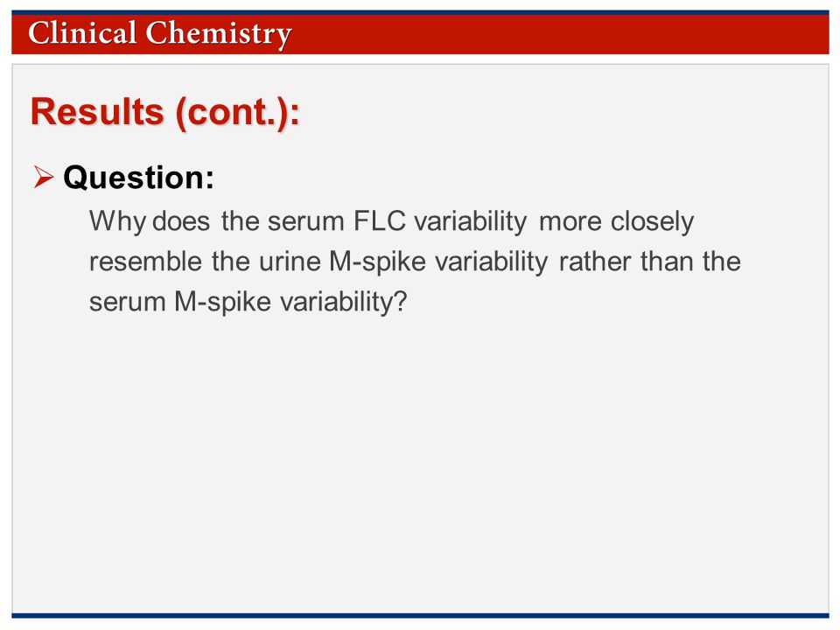Image resolution: width=840 pixels, height=630 pixels.
Task: Click the words more closely
Action: [x=617, y=221]
